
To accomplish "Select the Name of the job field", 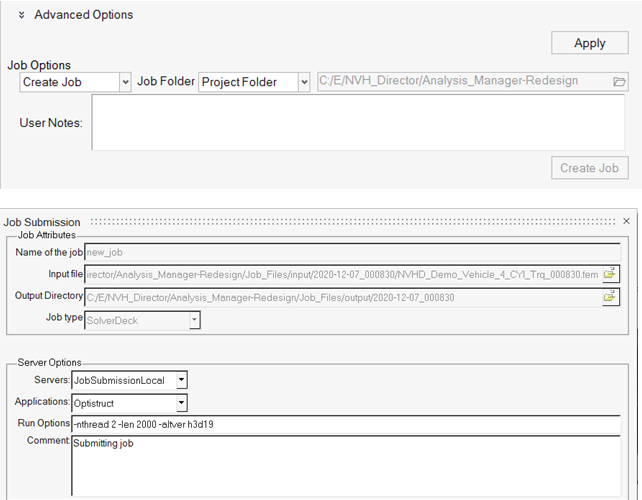I will (352, 252).
